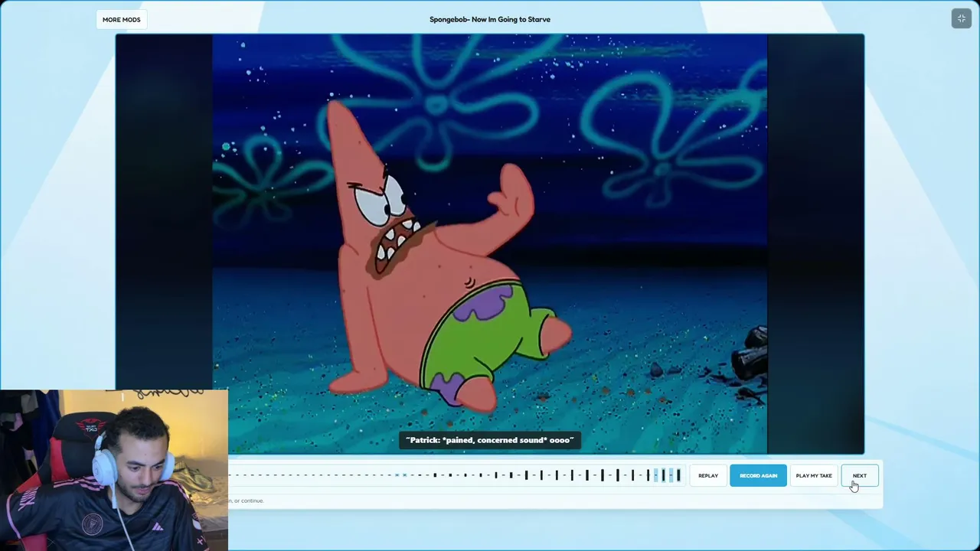980x551 pixels.
Task: Replay the clip with REPLAY button
Action: [708, 476]
